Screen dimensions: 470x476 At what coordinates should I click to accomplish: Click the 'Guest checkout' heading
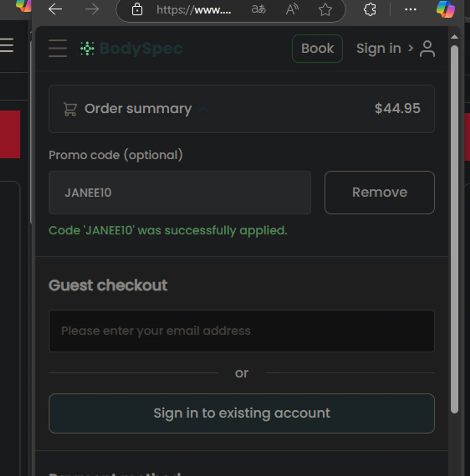click(108, 285)
